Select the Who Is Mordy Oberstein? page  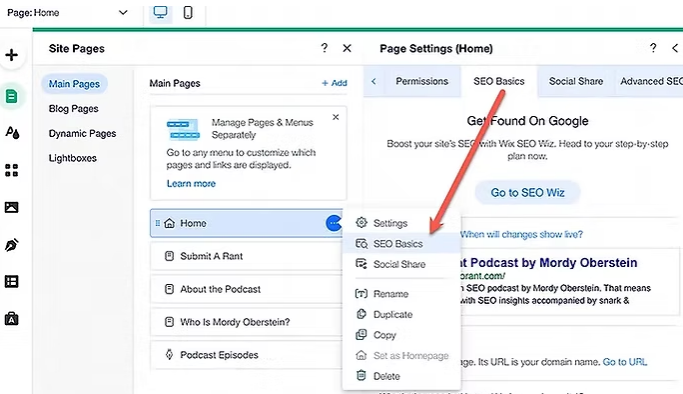[x=246, y=322]
